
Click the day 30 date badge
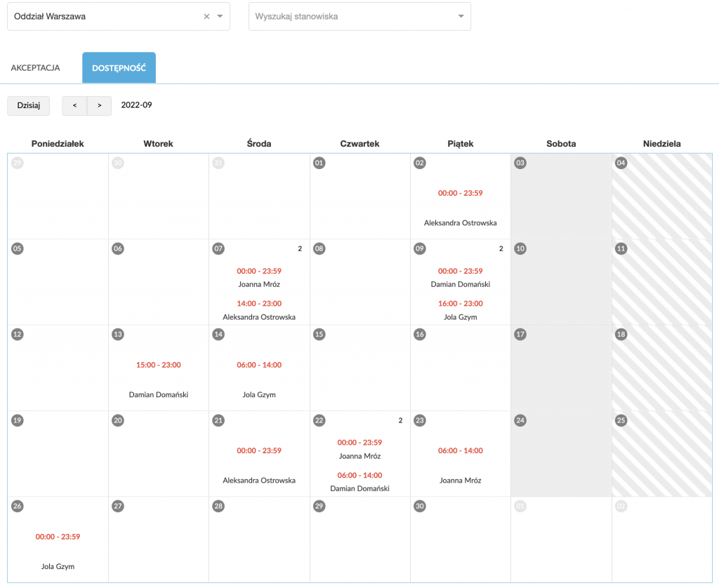pyautogui.click(x=420, y=506)
